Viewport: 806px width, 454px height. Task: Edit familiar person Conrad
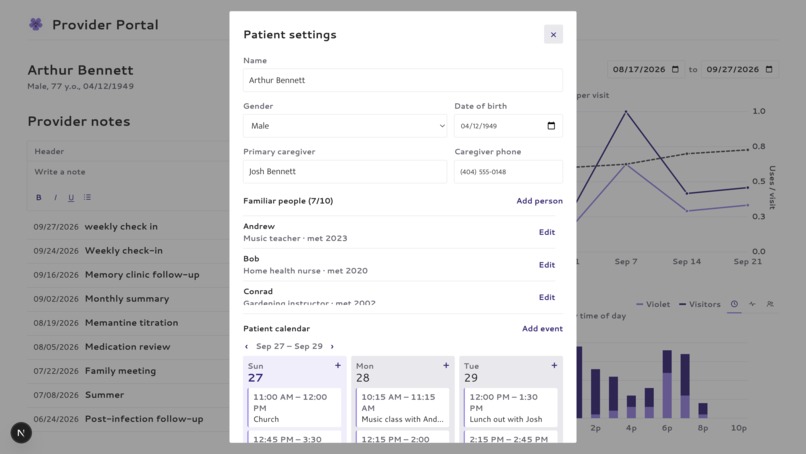click(x=547, y=297)
